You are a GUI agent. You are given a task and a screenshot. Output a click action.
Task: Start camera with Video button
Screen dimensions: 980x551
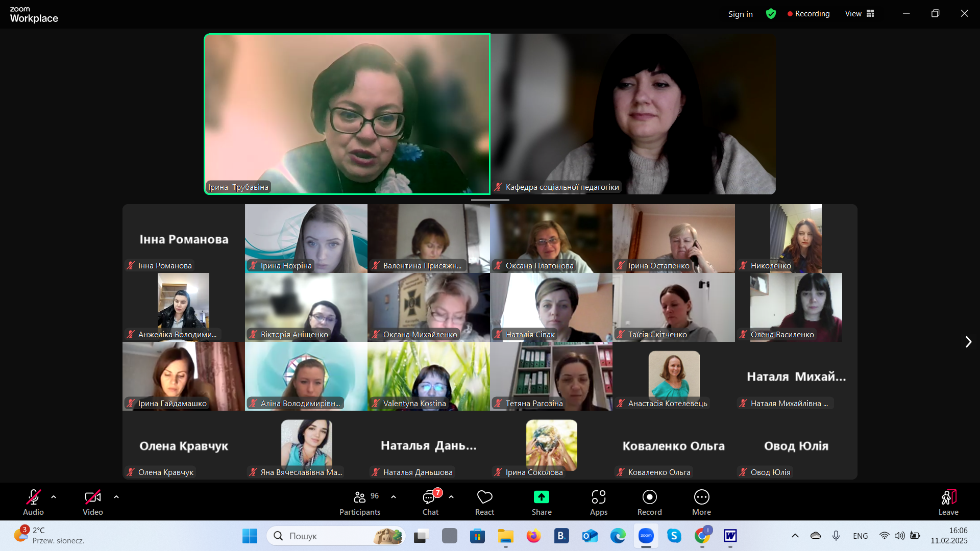point(93,502)
